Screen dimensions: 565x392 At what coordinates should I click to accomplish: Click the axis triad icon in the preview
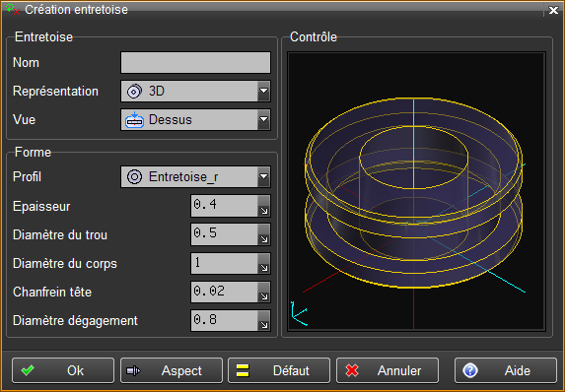click(299, 313)
